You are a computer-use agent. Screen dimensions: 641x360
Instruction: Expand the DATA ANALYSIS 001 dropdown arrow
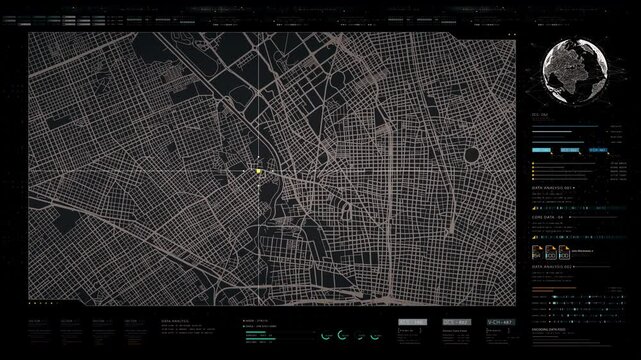[x=574, y=188]
